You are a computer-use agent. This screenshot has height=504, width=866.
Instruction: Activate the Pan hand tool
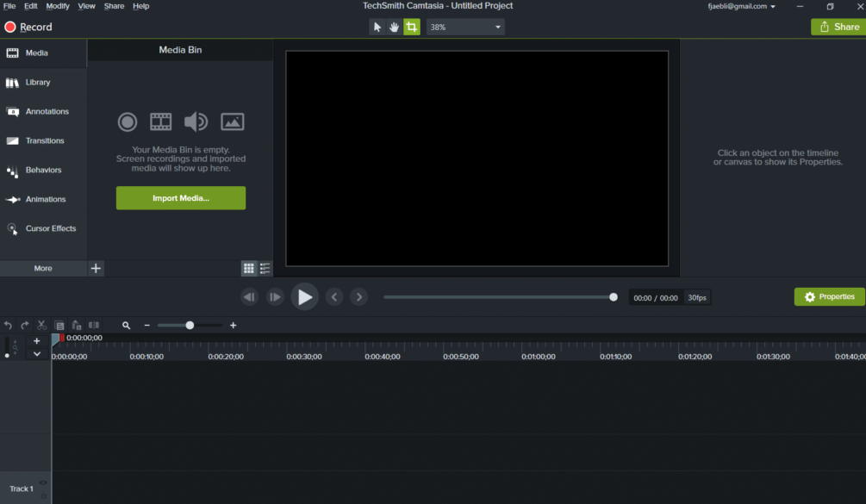coord(394,27)
